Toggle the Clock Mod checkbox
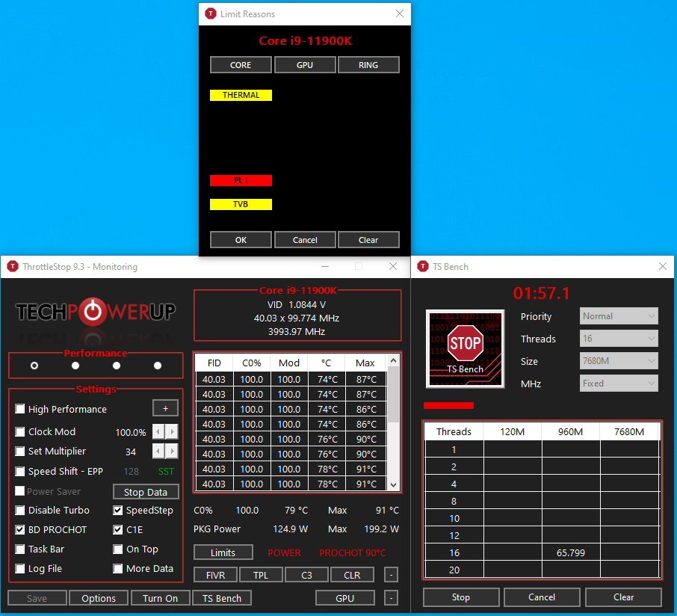 click(x=20, y=431)
